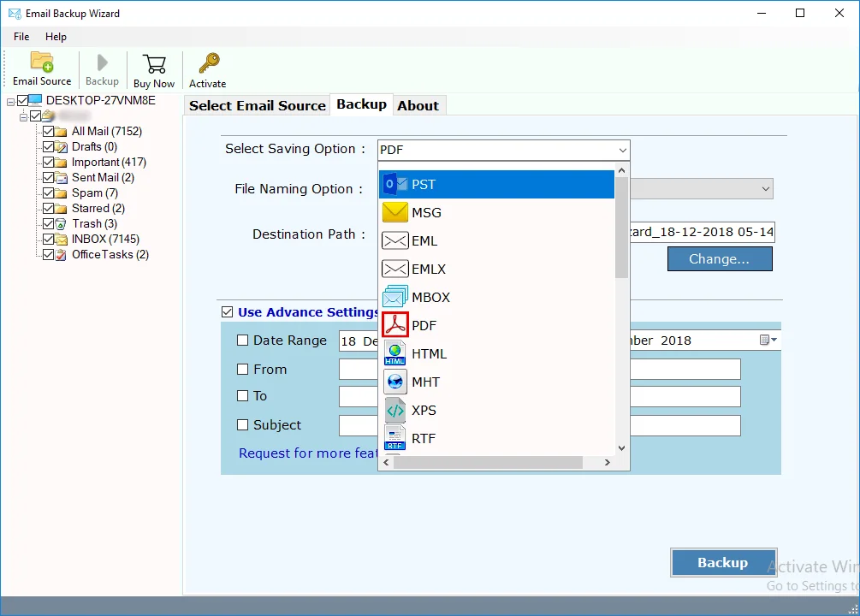
Task: Toggle the Use Advance Settings checkbox
Action: click(x=227, y=312)
